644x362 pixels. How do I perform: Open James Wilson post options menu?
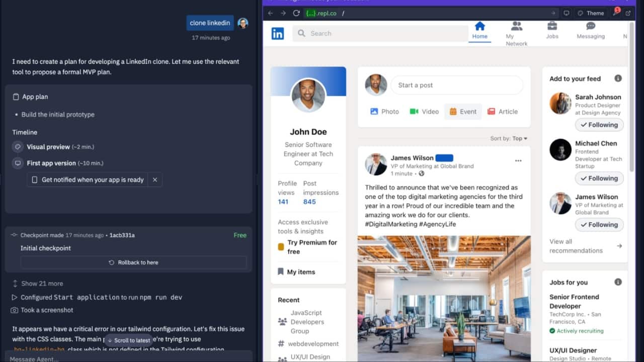tap(518, 161)
